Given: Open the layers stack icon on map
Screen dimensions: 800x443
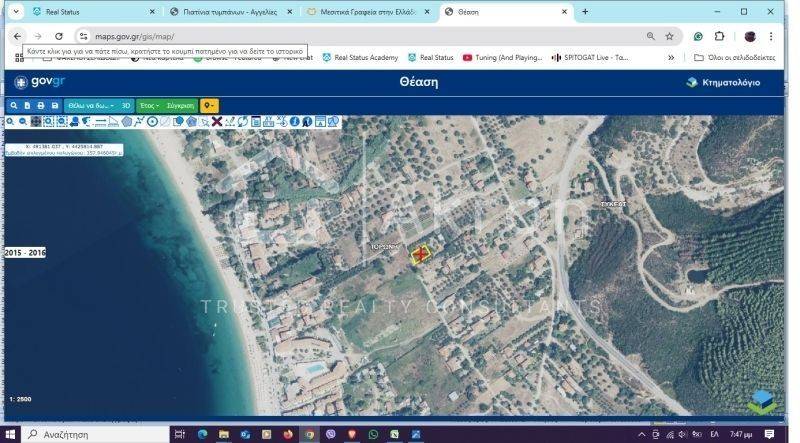Looking at the screenshot, I should tap(762, 400).
